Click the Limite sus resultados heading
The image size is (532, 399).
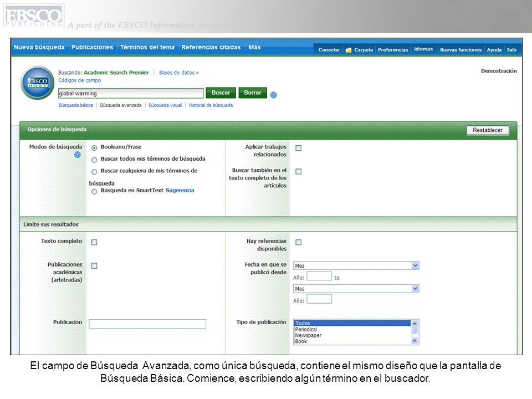pyautogui.click(x=51, y=224)
